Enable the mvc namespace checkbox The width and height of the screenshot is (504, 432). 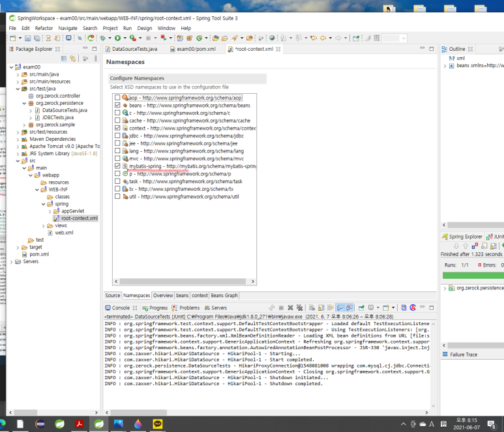pos(117,158)
